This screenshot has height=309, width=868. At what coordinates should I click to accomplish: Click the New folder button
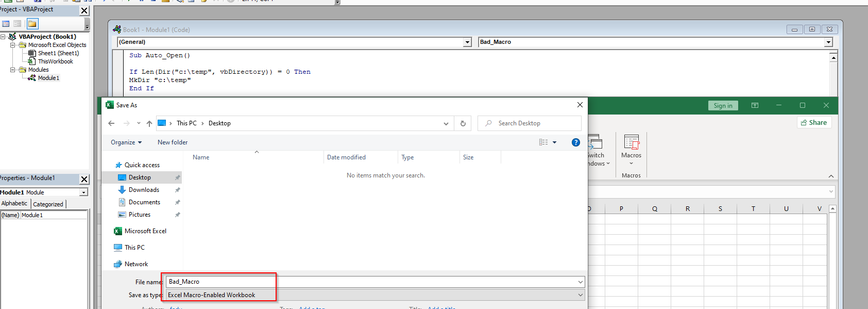click(x=173, y=142)
